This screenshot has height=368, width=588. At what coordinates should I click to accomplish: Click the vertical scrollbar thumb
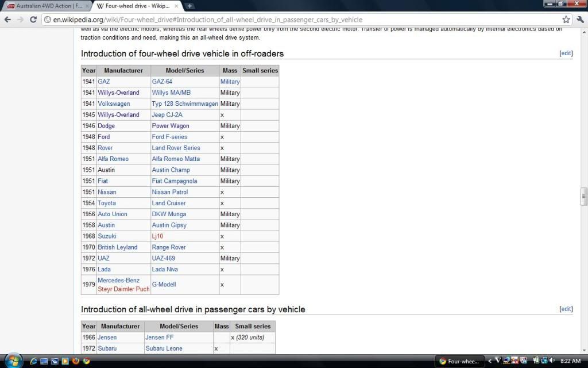tap(584, 197)
